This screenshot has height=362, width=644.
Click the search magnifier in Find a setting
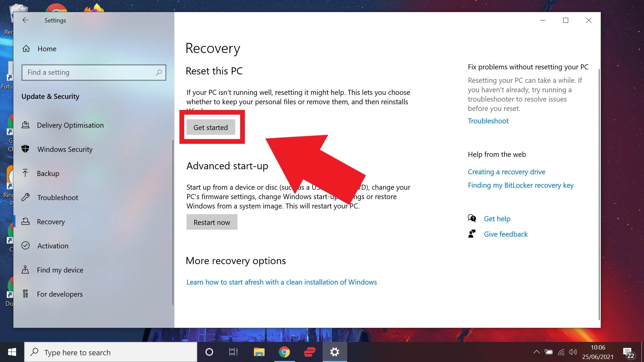click(159, 72)
